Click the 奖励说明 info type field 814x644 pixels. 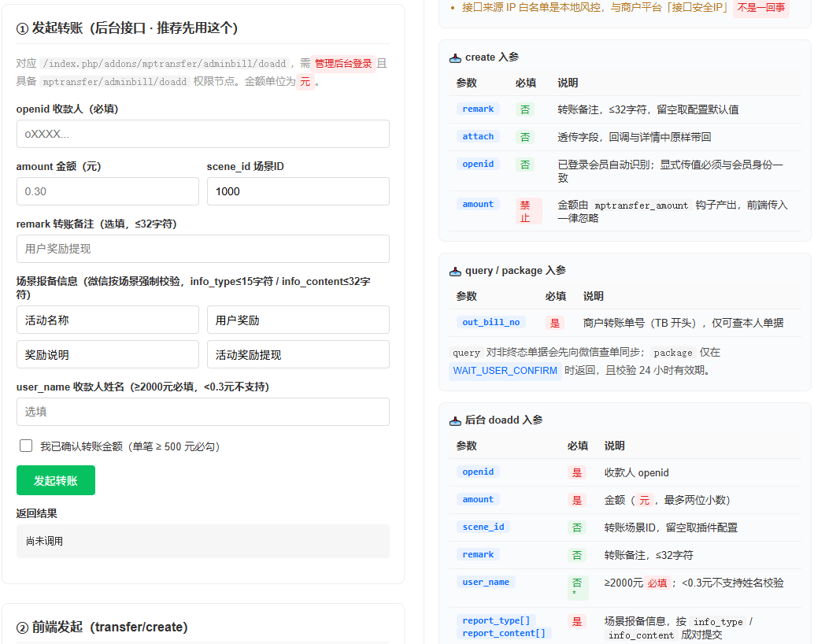pyautogui.click(x=108, y=355)
